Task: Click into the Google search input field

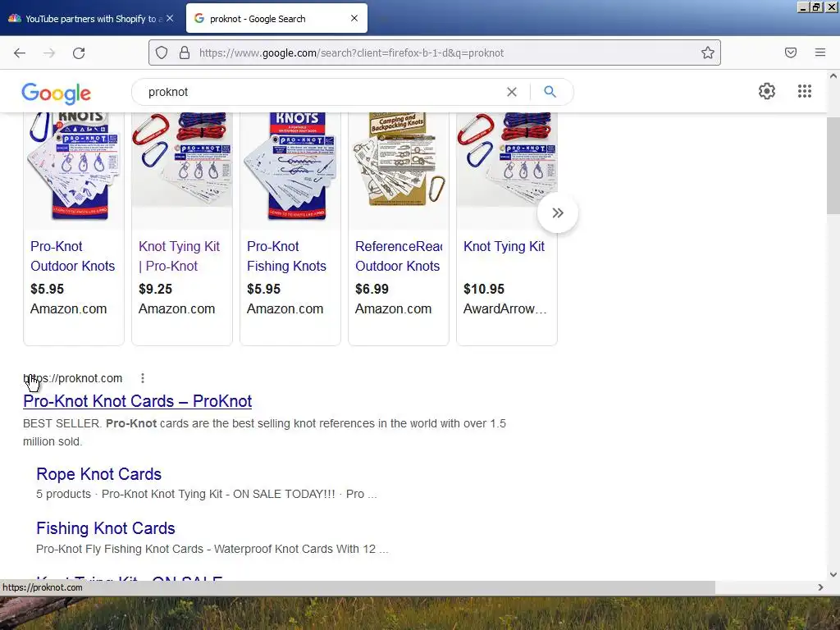Action: 322,92
